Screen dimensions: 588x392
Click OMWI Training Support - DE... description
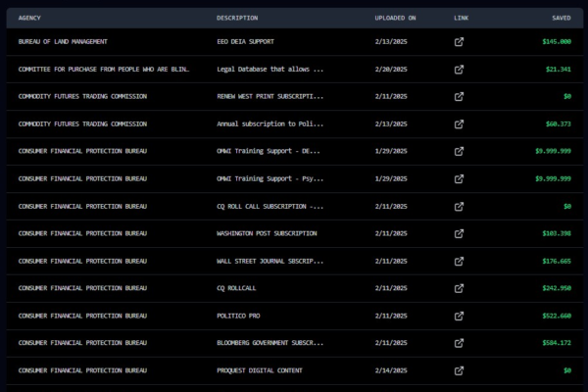(x=269, y=151)
